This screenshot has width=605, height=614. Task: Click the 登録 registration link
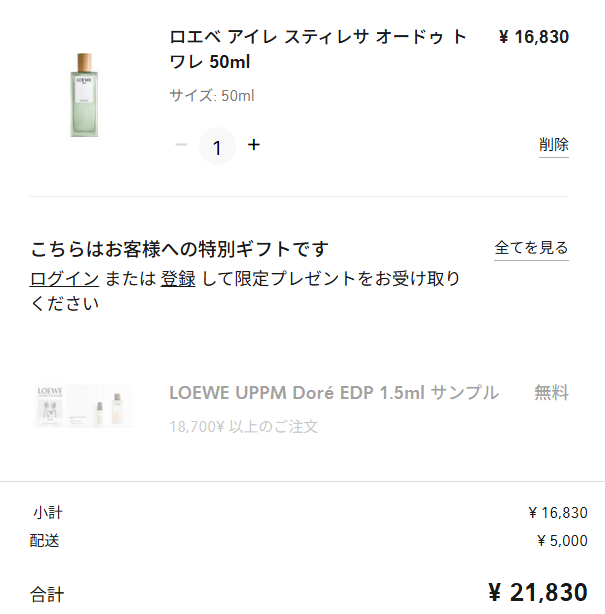pos(178,279)
